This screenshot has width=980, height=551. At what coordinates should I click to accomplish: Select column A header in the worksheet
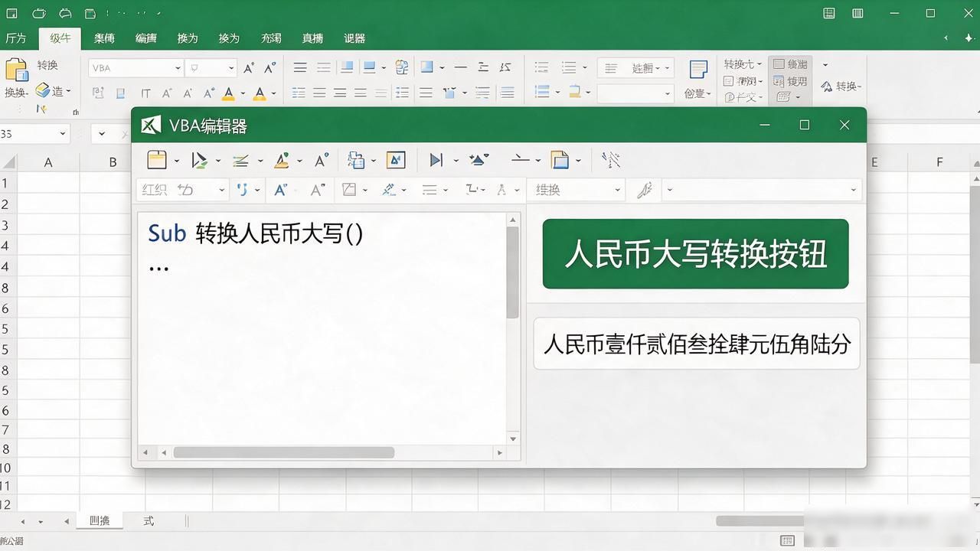click(48, 162)
